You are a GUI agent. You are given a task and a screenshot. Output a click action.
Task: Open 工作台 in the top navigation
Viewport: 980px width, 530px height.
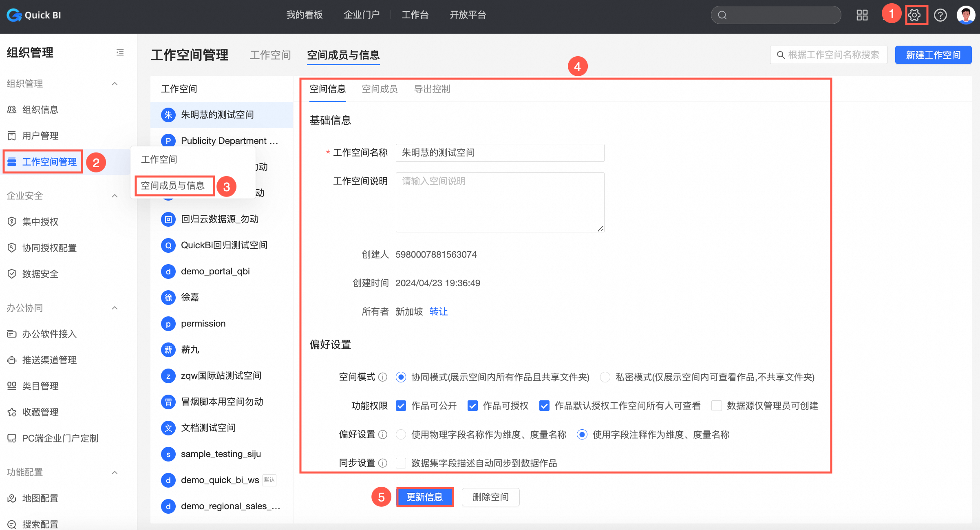(x=415, y=15)
